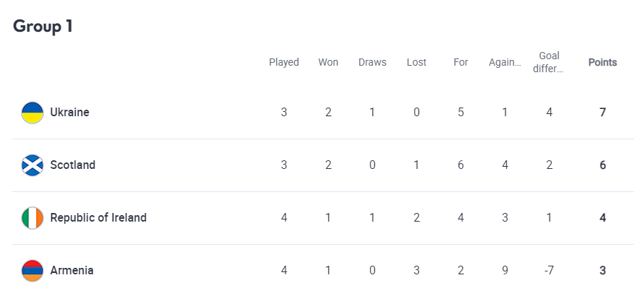Screen dimensions: 644x296
Task: Click the Lost column header
Action: (x=416, y=62)
